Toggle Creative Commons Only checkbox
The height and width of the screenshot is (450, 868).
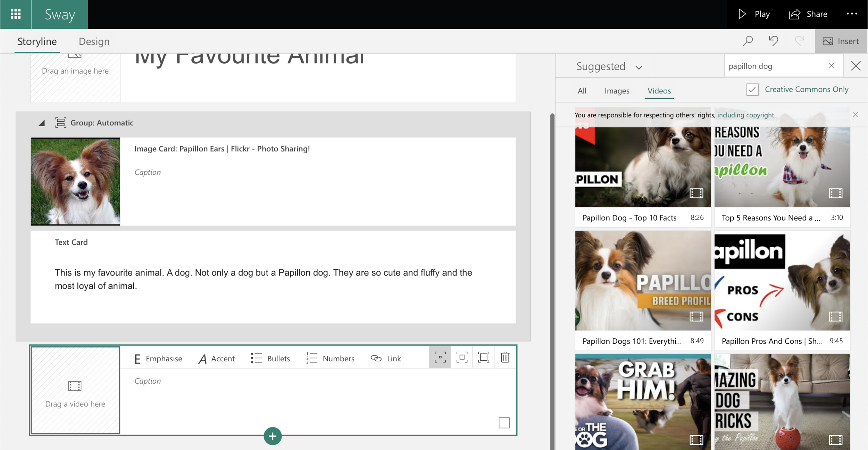click(x=752, y=90)
